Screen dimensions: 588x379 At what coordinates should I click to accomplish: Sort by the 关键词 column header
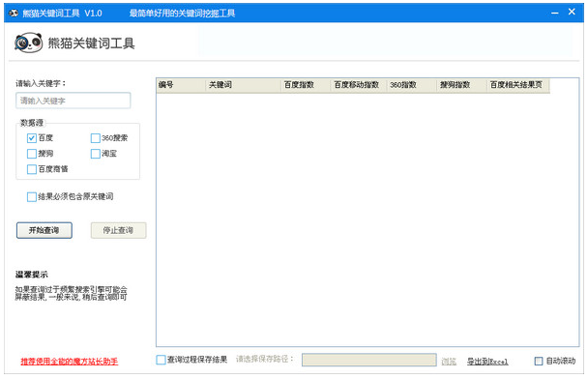click(x=244, y=85)
